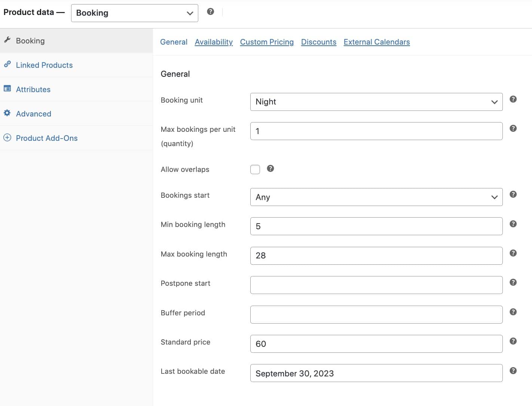Show help for Bookings start
Image resolution: width=532 pixels, height=406 pixels.
(x=513, y=194)
